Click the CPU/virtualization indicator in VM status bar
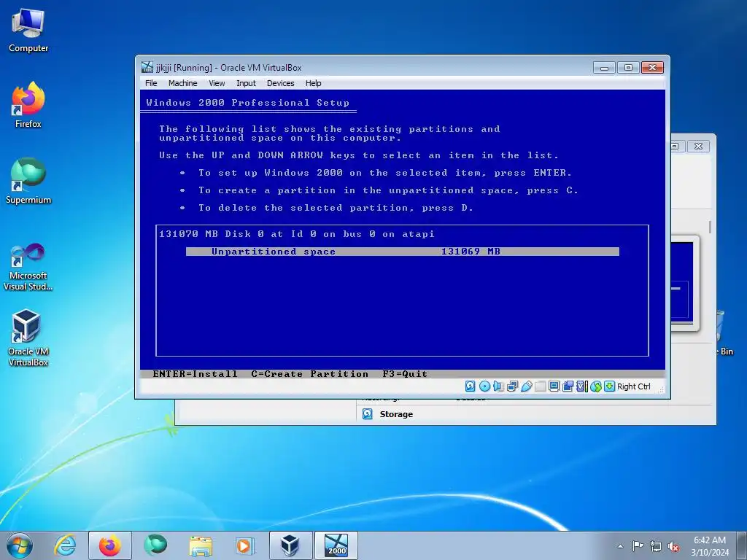 [x=581, y=386]
